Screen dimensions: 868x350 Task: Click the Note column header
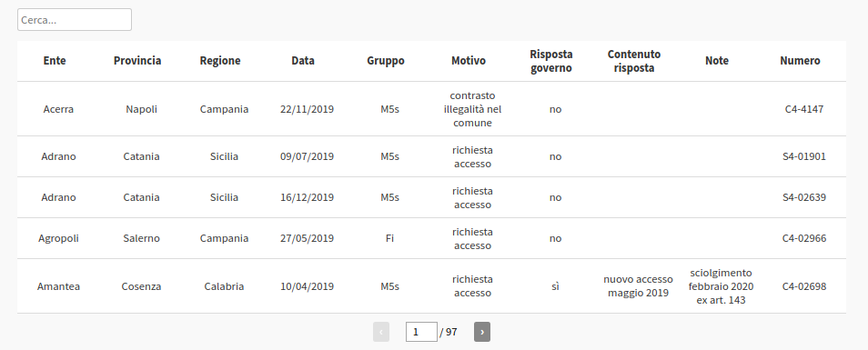pyautogui.click(x=717, y=61)
